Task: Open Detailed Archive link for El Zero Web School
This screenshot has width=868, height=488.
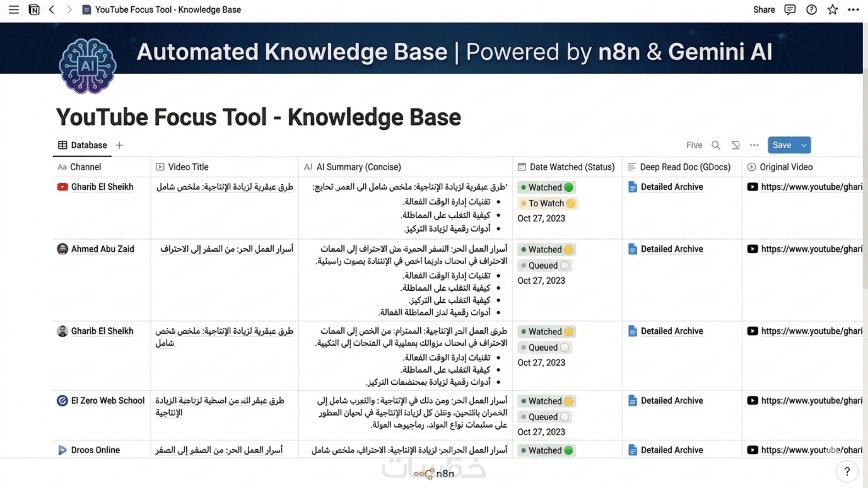Action: [x=672, y=401]
